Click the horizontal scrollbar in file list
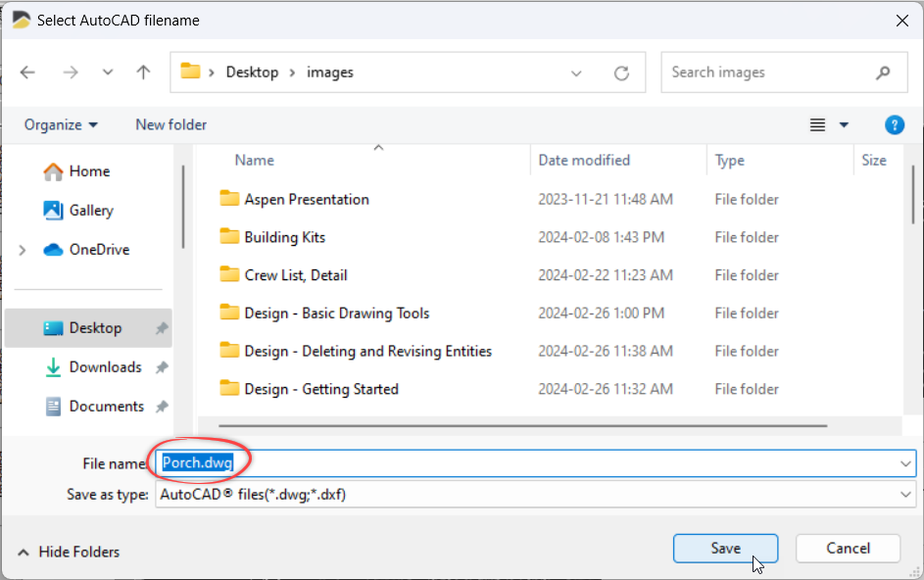This screenshot has width=924, height=580. [522, 426]
